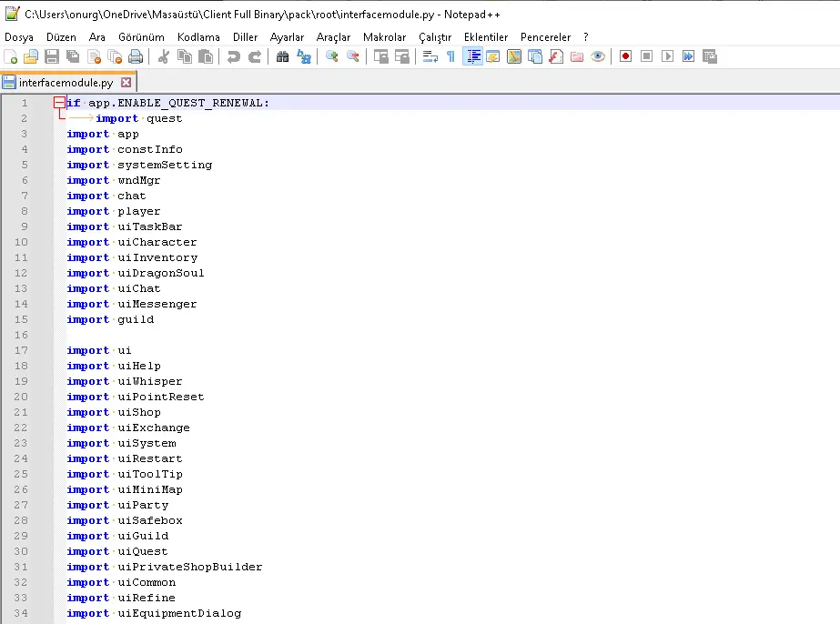Click line number 16 in the margin
Screen dimensions: 840x624
(22, 335)
